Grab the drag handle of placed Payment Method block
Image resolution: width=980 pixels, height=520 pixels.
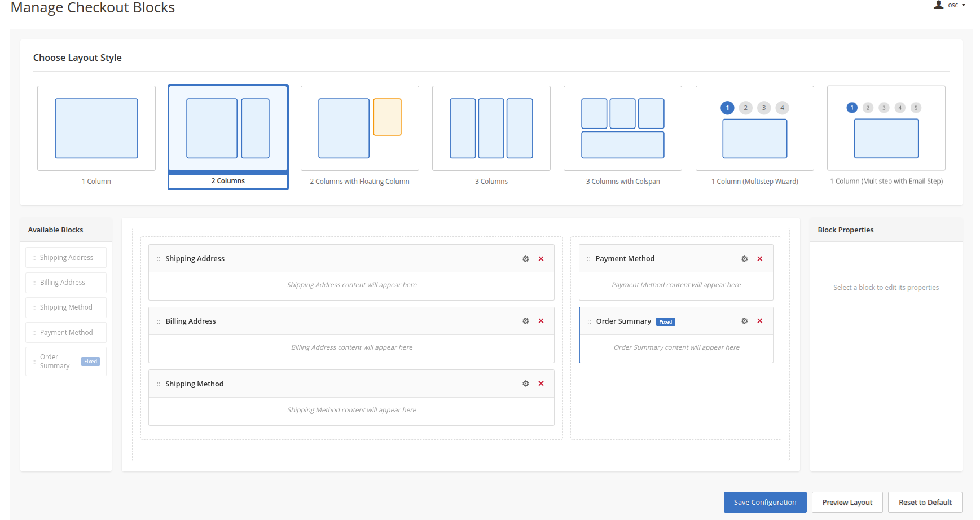[x=589, y=259]
